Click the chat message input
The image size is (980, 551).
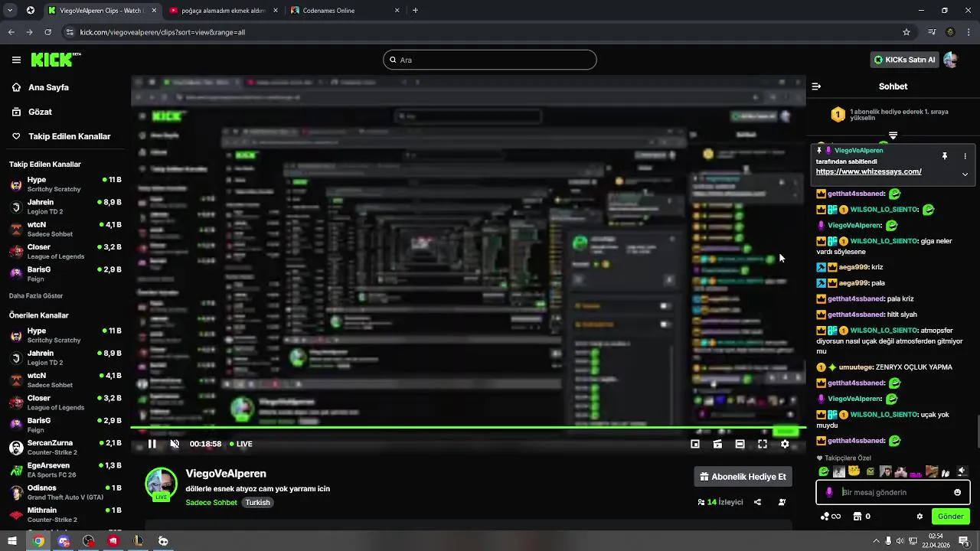click(x=893, y=492)
